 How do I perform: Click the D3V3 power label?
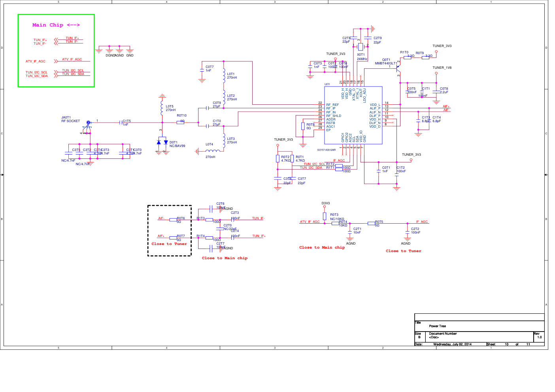[x=326, y=204]
